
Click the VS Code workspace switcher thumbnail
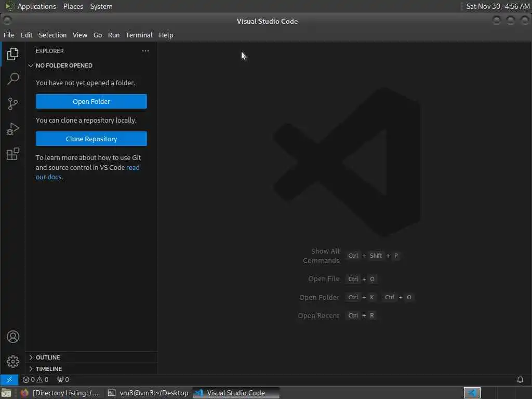click(472, 393)
